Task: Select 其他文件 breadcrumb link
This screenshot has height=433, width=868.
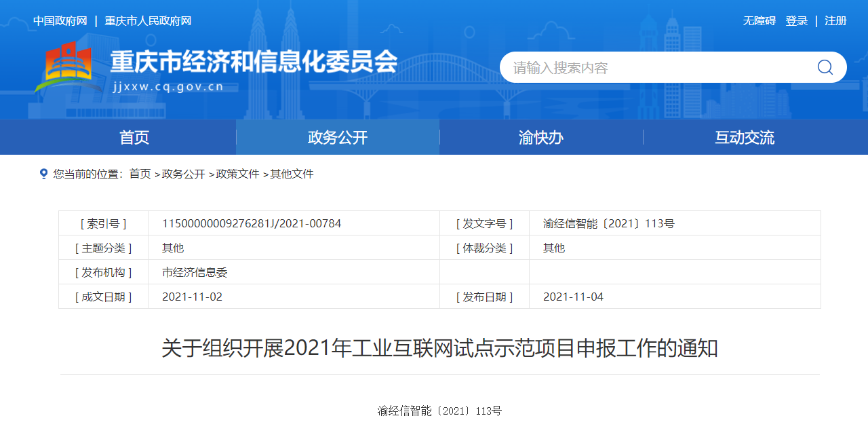Action: [x=292, y=174]
